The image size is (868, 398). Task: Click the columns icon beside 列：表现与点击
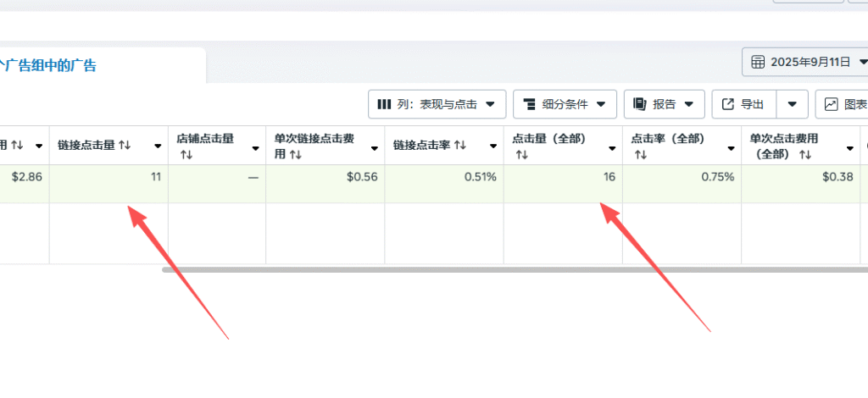click(x=384, y=104)
